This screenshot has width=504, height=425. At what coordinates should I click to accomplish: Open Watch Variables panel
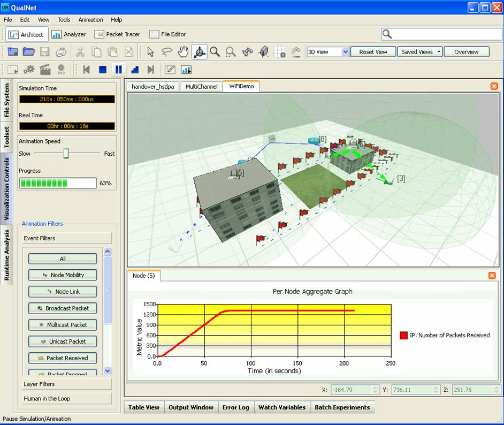click(x=282, y=407)
